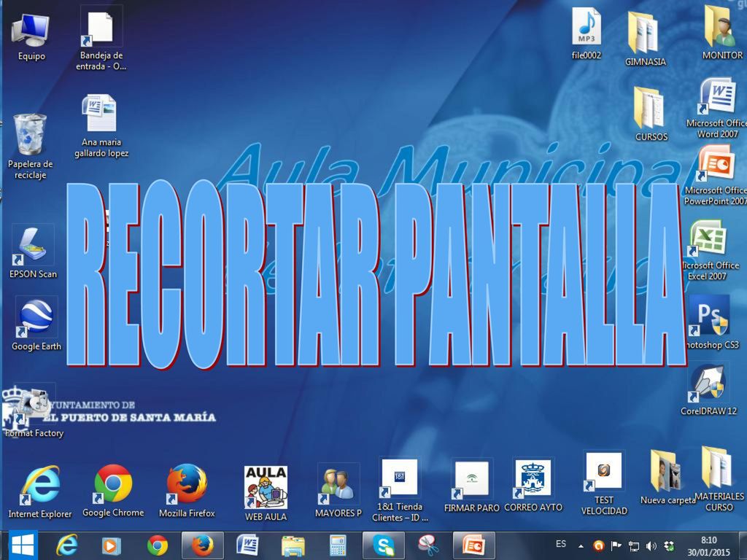747x560 pixels.
Task: Select the 1&1 Tienda Clientes shortcut
Action: (400, 491)
